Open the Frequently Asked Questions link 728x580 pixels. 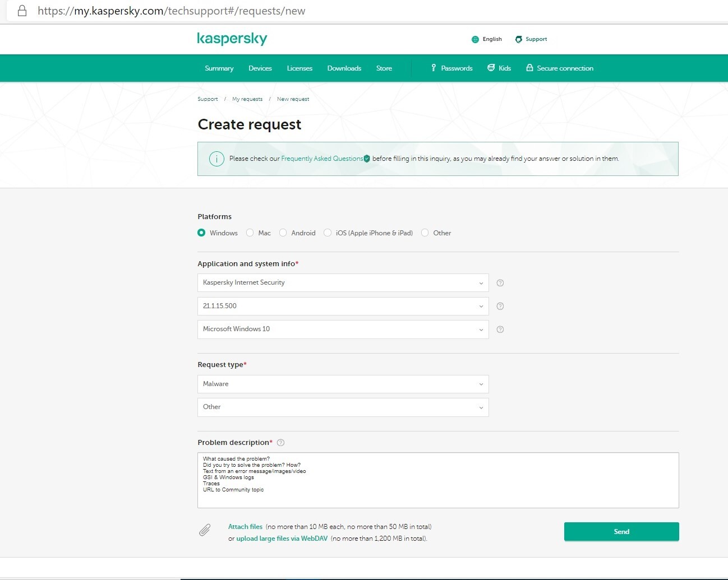click(322, 159)
